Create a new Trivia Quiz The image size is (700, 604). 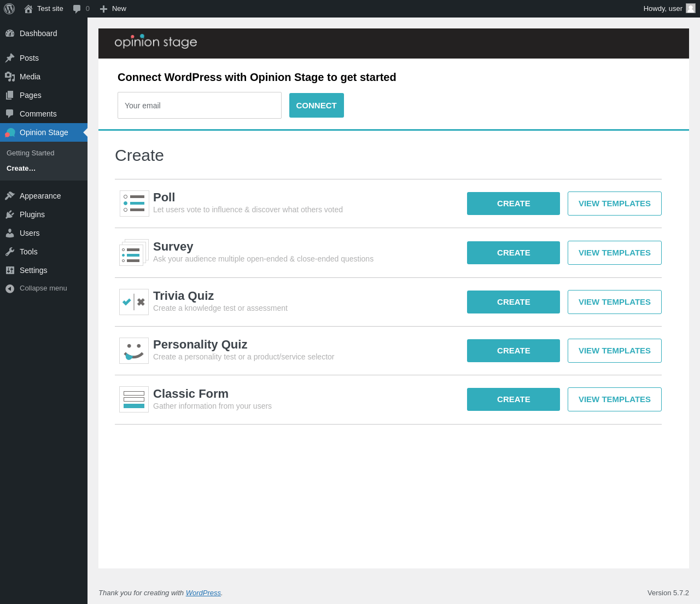click(x=514, y=302)
